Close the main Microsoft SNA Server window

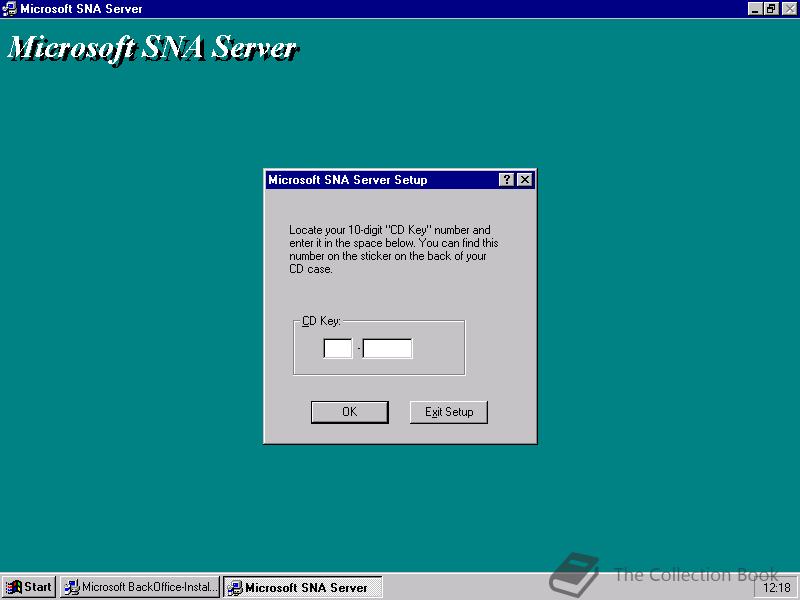pos(789,9)
